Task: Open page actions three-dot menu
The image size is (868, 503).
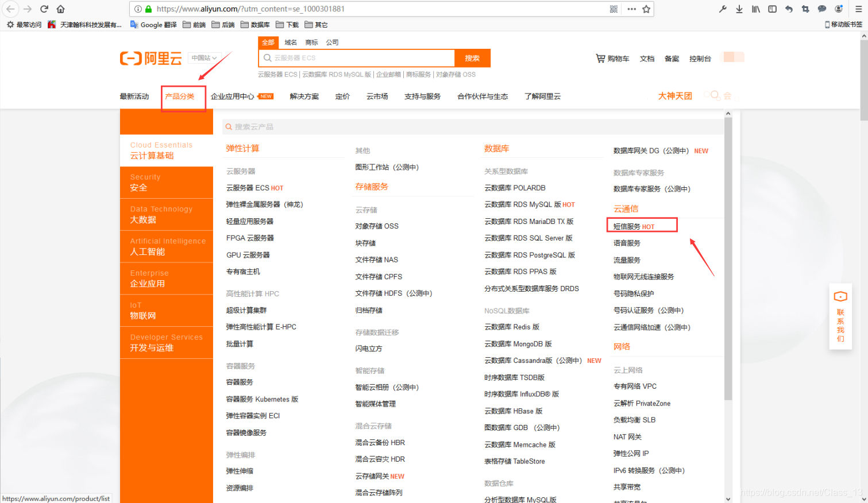Action: (x=631, y=9)
